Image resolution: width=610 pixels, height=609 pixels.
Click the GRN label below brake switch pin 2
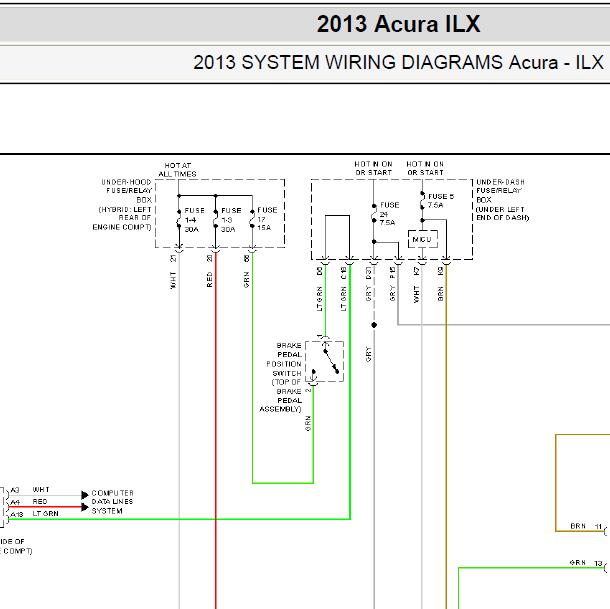tap(308, 423)
